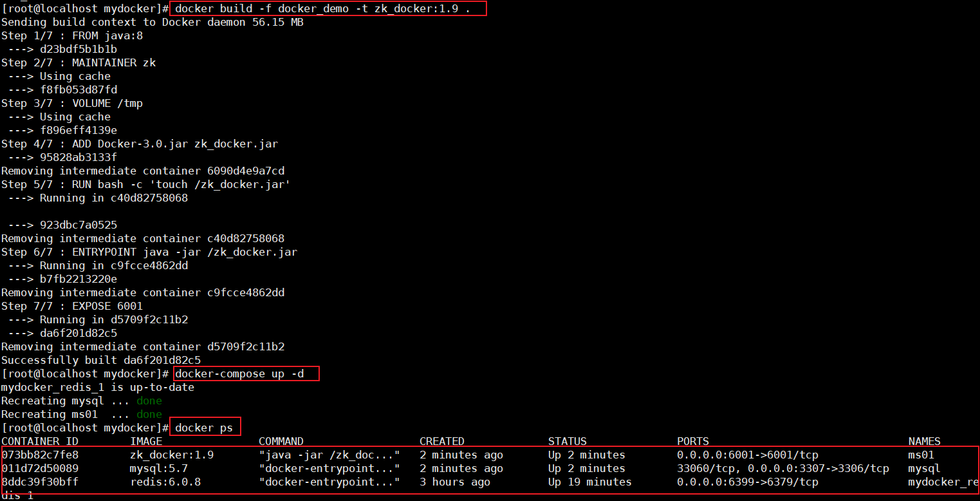Click the 'java -jar /zk_doc...' command cell
The width and height of the screenshot is (980, 501).
(329, 455)
